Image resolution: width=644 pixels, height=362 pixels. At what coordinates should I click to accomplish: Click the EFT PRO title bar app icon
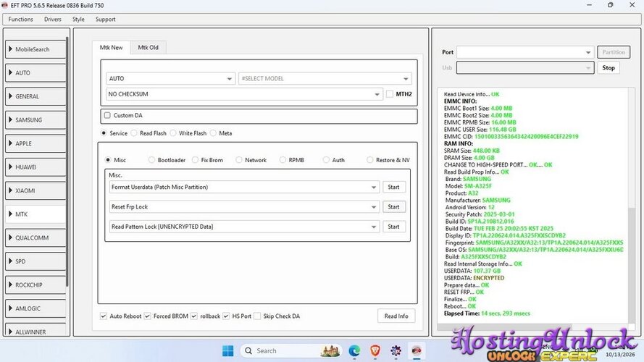[4, 5]
